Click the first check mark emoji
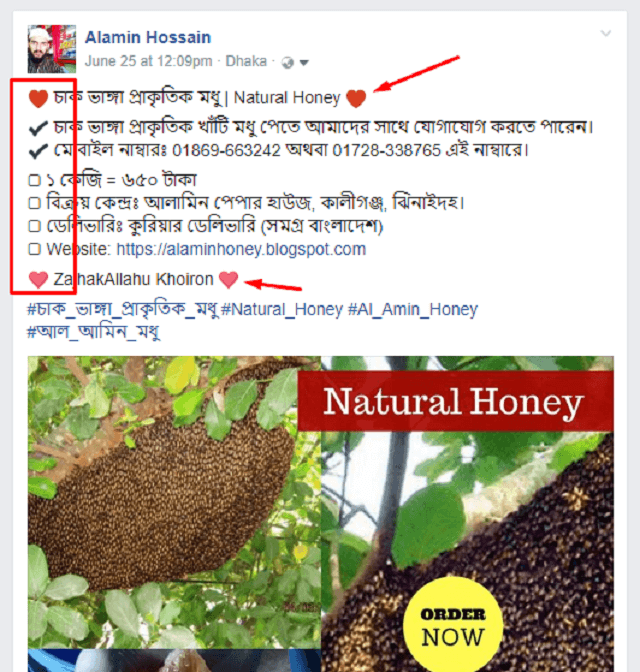Screen dimensions: 640x672 [x=38, y=128]
